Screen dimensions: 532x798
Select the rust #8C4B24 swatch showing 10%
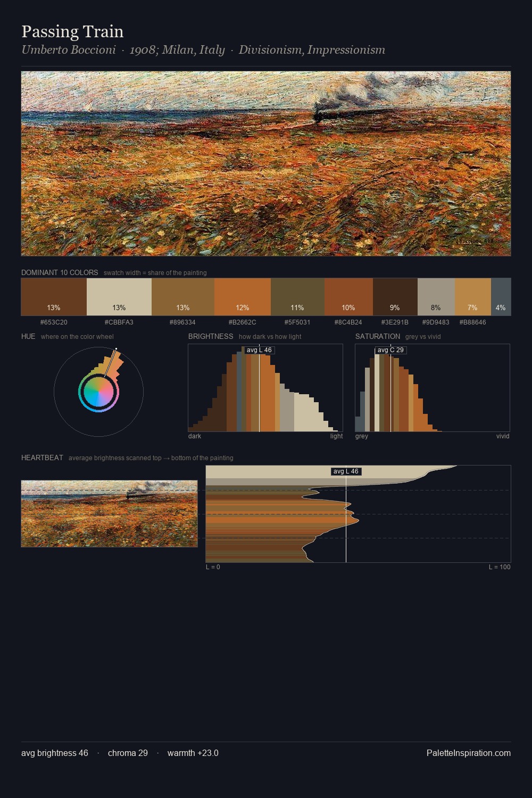(348, 297)
